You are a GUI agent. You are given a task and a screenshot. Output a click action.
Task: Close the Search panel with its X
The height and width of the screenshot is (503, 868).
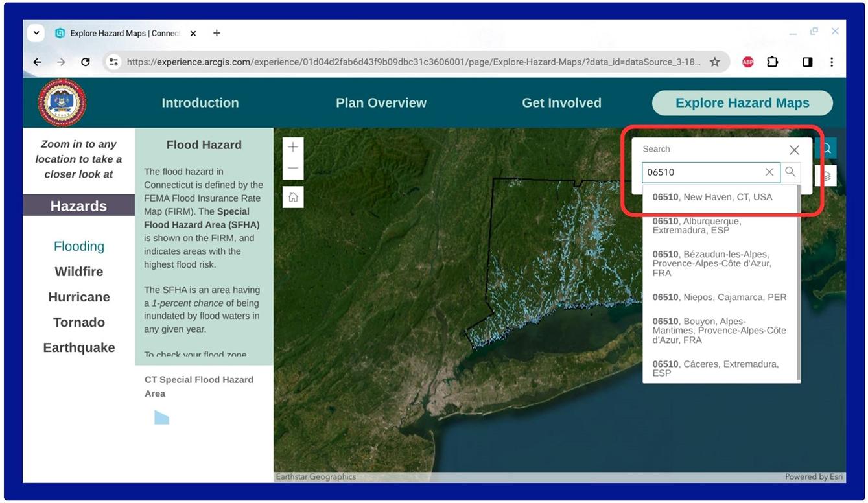pyautogui.click(x=794, y=149)
